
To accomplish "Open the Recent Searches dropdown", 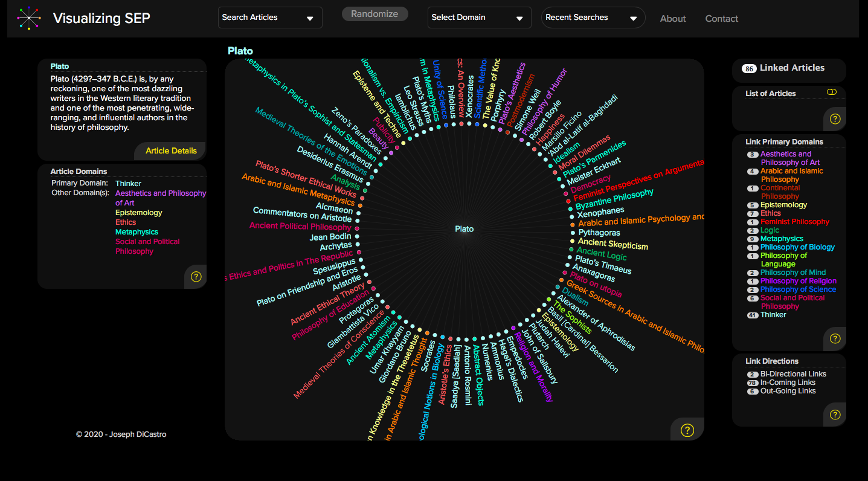I will click(x=593, y=18).
